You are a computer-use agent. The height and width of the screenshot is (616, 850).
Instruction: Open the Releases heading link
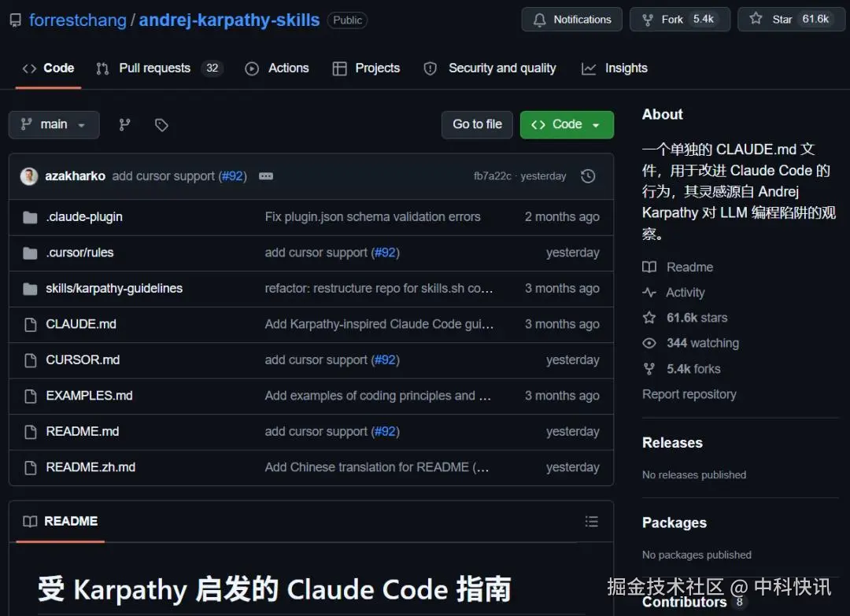[672, 443]
